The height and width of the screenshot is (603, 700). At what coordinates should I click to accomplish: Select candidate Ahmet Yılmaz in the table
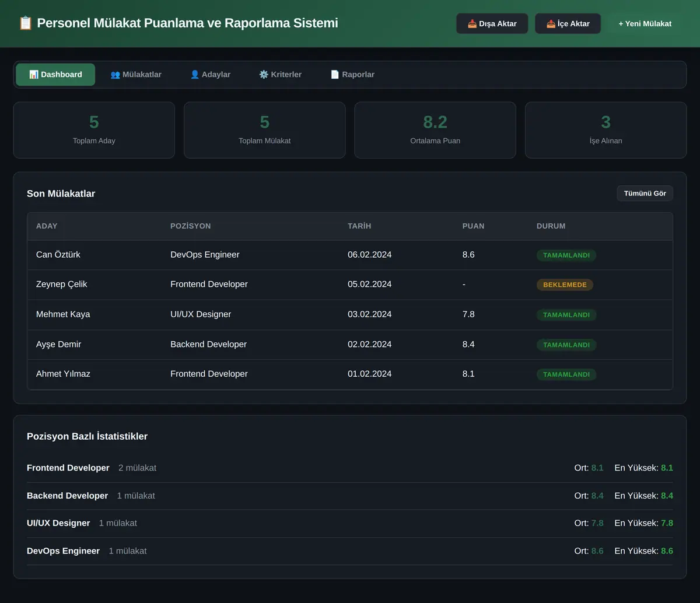(63, 374)
